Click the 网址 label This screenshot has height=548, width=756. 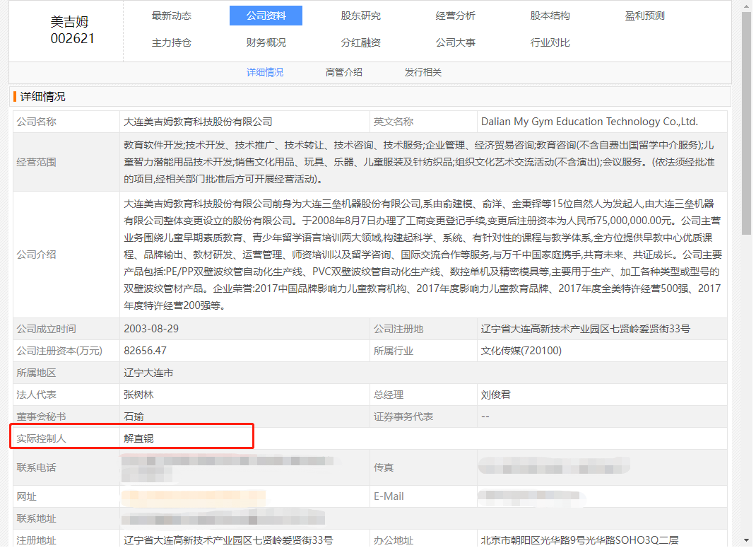[27, 496]
